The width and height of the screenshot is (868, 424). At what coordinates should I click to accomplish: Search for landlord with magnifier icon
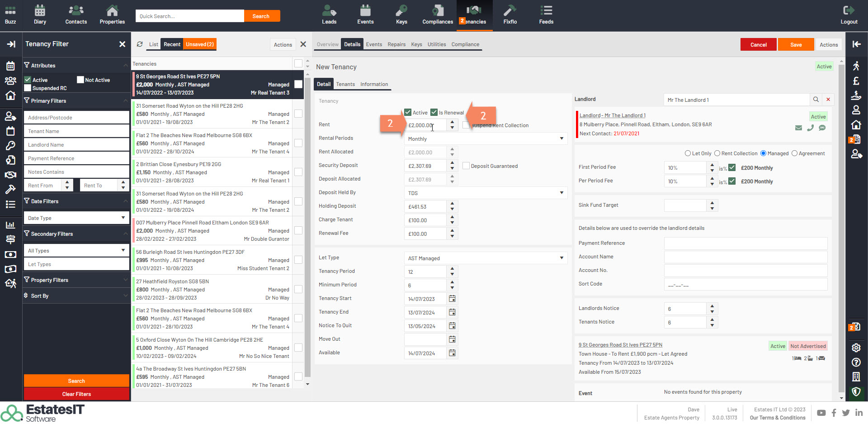click(x=816, y=100)
